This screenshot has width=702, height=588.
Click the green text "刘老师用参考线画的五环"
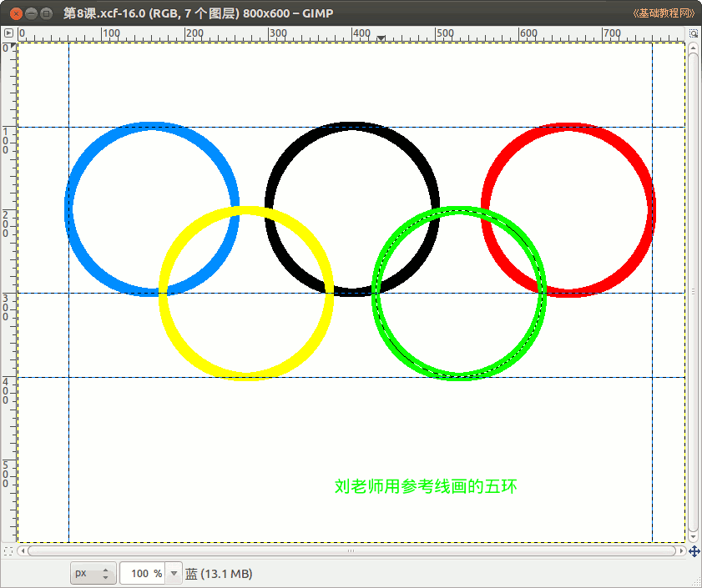pos(426,486)
